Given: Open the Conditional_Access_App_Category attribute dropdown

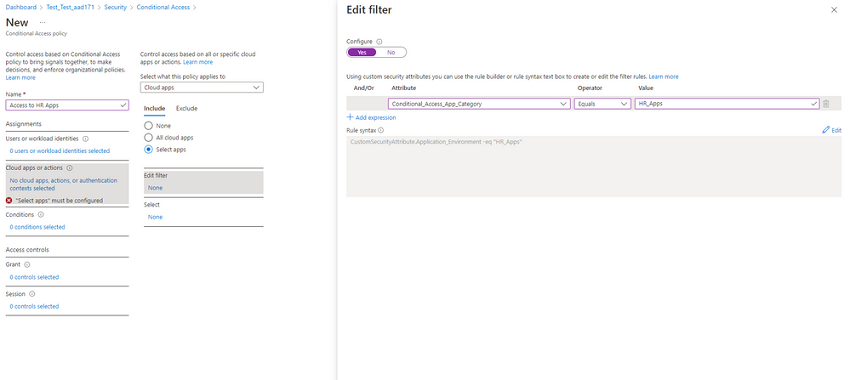Looking at the screenshot, I should [479, 104].
